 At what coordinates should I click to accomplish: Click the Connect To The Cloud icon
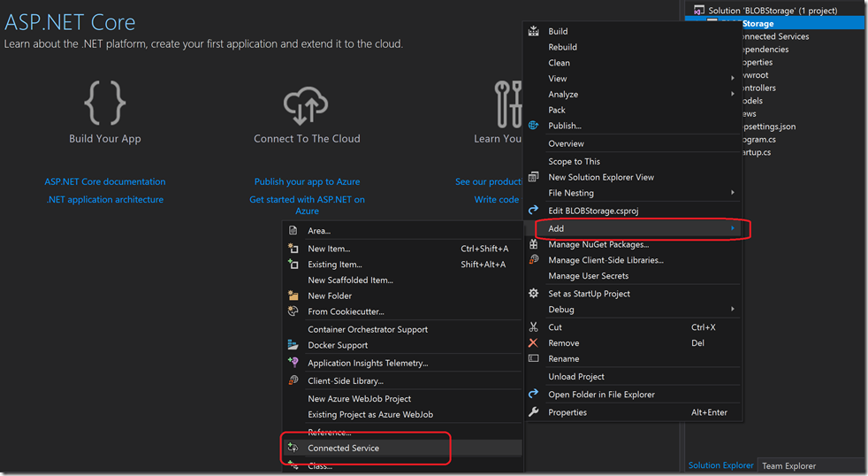pos(306,105)
